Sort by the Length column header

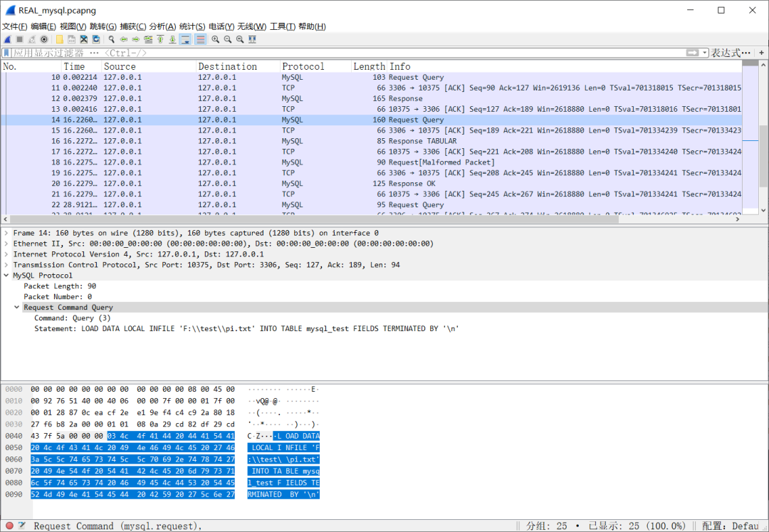pos(370,67)
